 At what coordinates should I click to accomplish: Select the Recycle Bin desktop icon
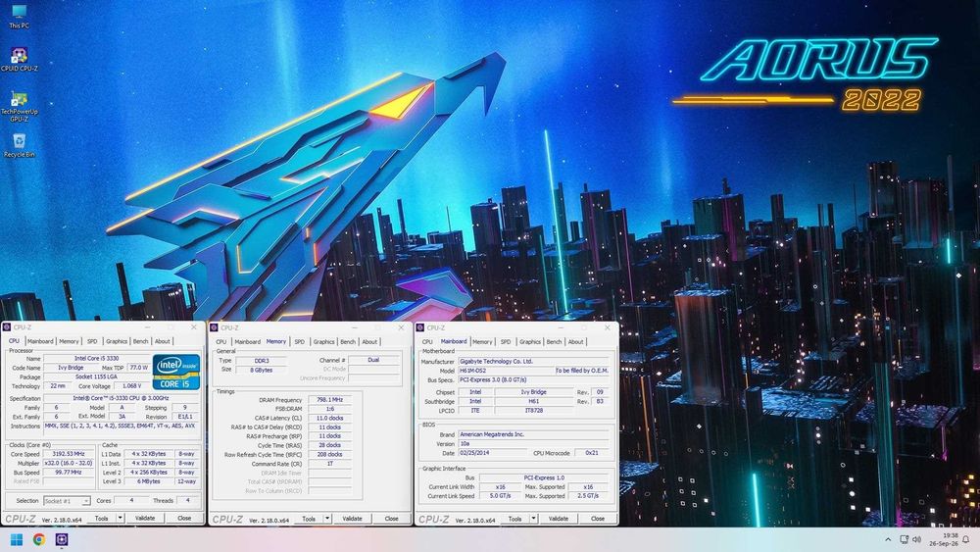pyautogui.click(x=19, y=145)
